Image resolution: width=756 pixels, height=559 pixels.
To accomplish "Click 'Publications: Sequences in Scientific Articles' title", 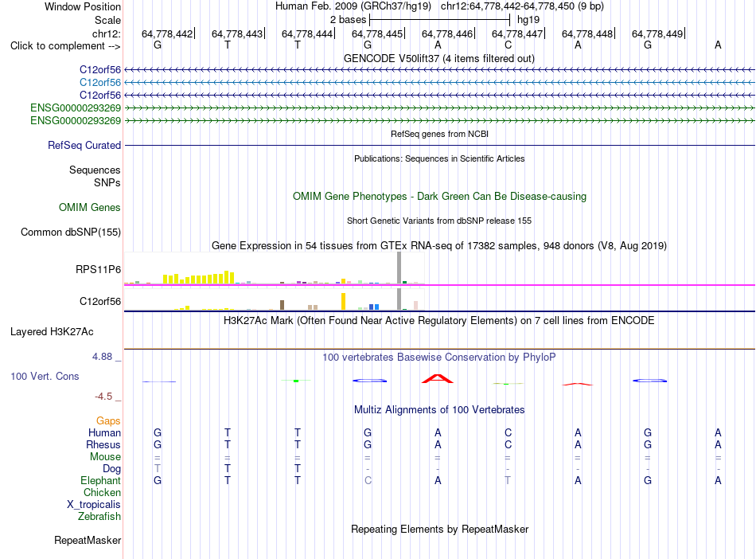I will (439, 158).
